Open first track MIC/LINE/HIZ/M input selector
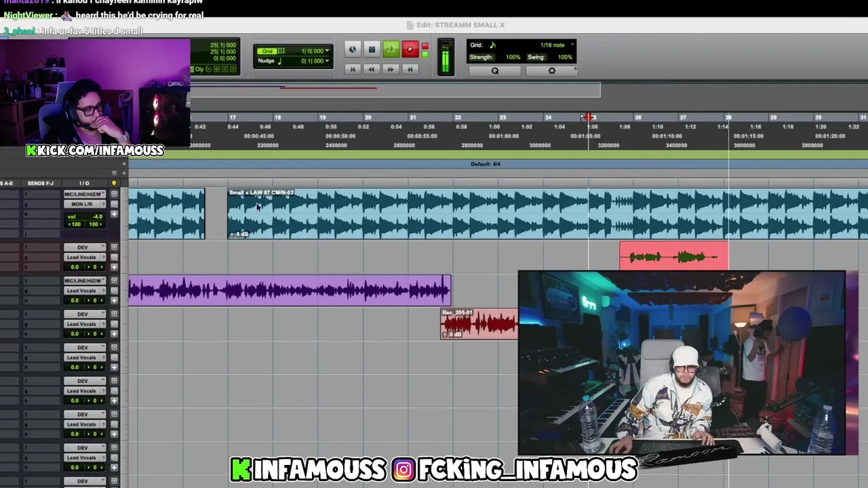Viewport: 868px width, 488px height. pos(83,195)
